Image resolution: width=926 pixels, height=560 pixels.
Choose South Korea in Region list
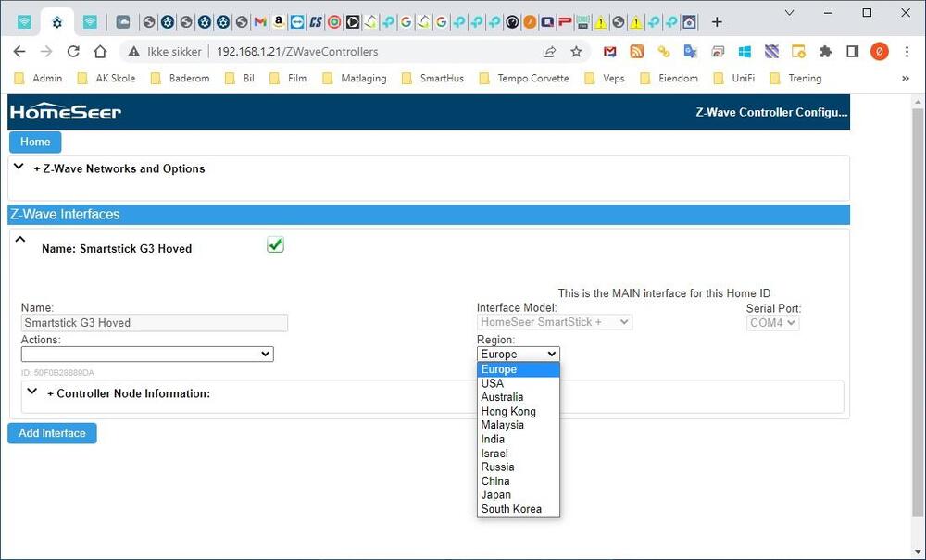tap(511, 509)
